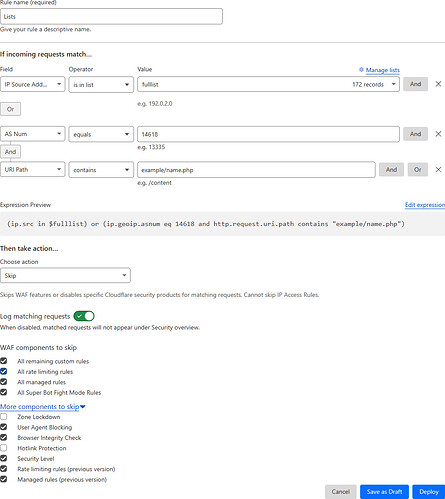Screen dimensions: 445x499
Task: Remove the IP Source Address condition row
Action: [x=438, y=84]
